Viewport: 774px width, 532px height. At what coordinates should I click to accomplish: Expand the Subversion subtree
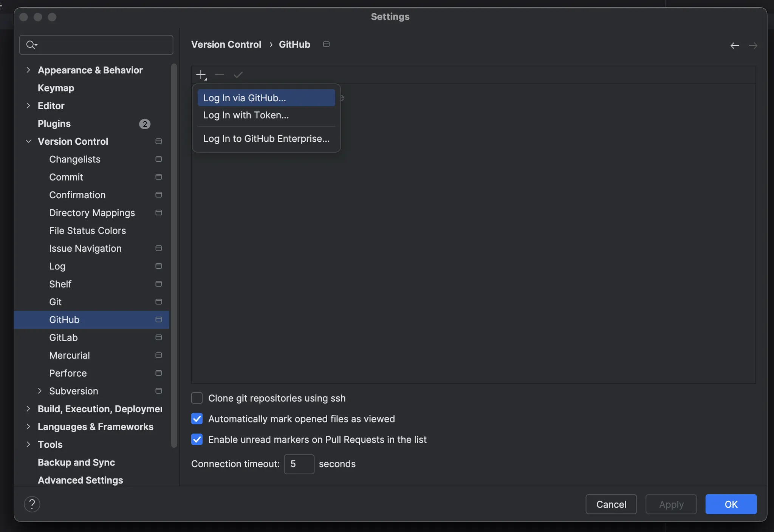(x=40, y=391)
